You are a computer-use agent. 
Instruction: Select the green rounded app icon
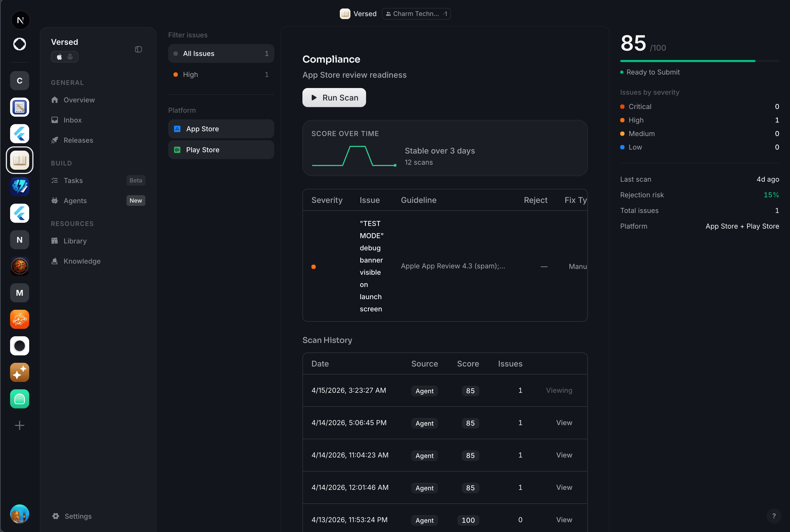(20, 399)
